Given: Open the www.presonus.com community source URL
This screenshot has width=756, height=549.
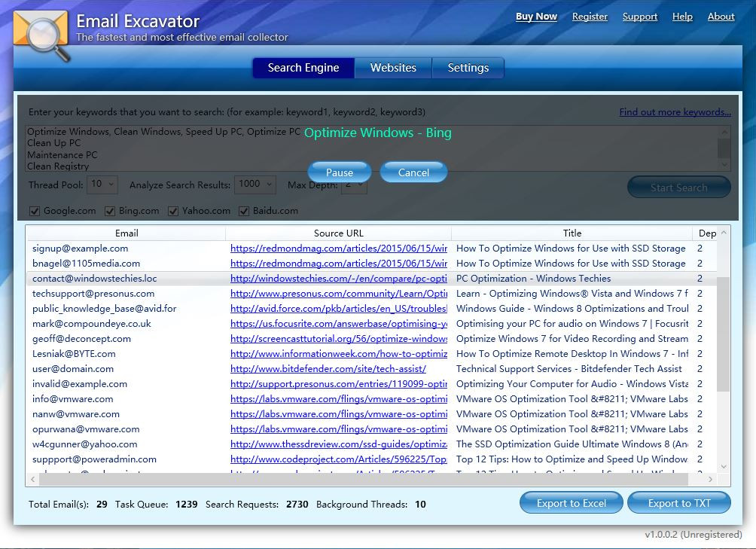Looking at the screenshot, I should (338, 294).
